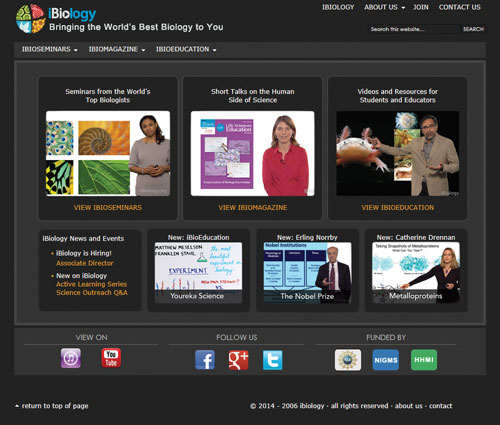
Task: Expand the iBioEducation dropdown menu
Action: point(186,49)
